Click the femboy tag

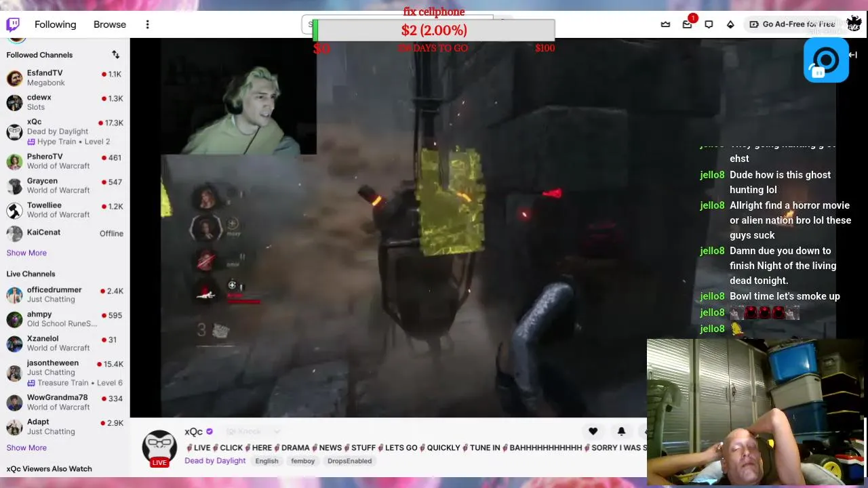tap(302, 461)
